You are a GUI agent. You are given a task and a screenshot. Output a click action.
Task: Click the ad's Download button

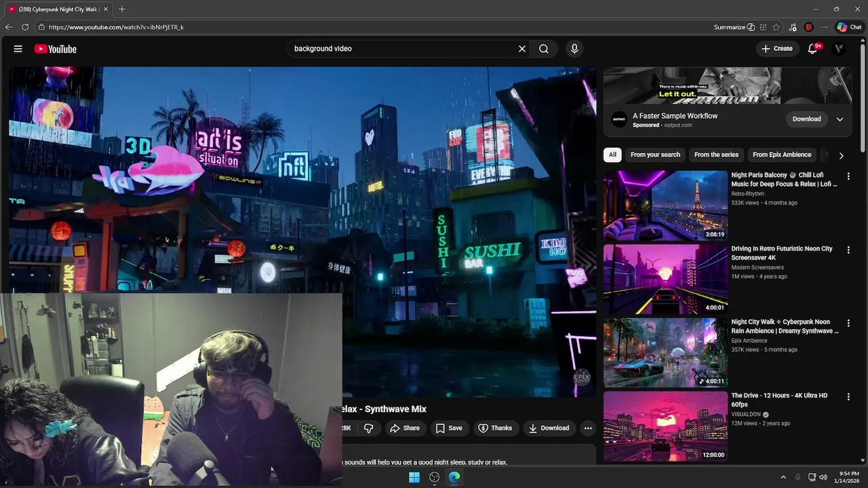click(806, 119)
